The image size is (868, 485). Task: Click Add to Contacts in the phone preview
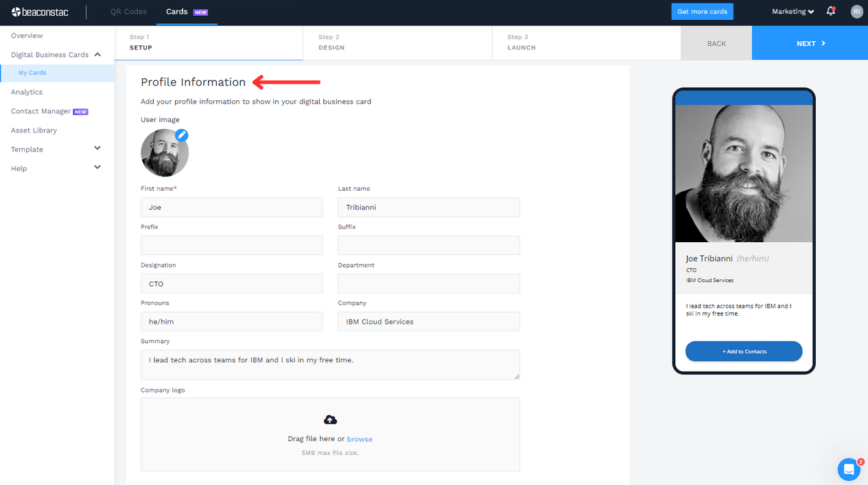[743, 351]
